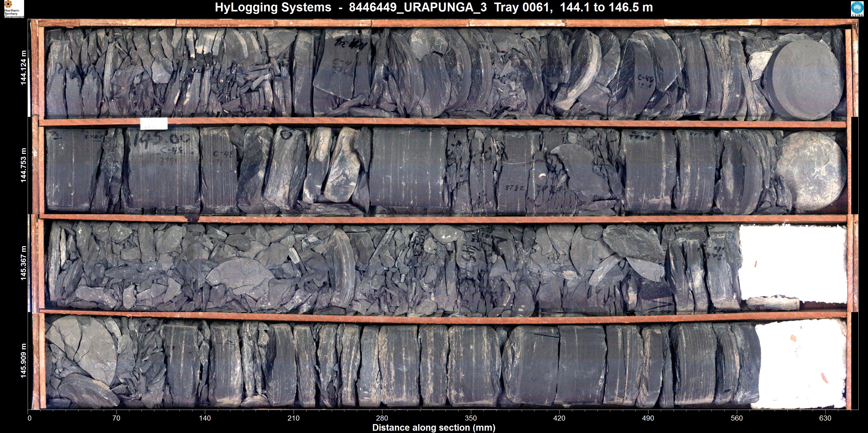Click the small white tag on second row divider
The height and width of the screenshot is (433, 868).
[154, 123]
